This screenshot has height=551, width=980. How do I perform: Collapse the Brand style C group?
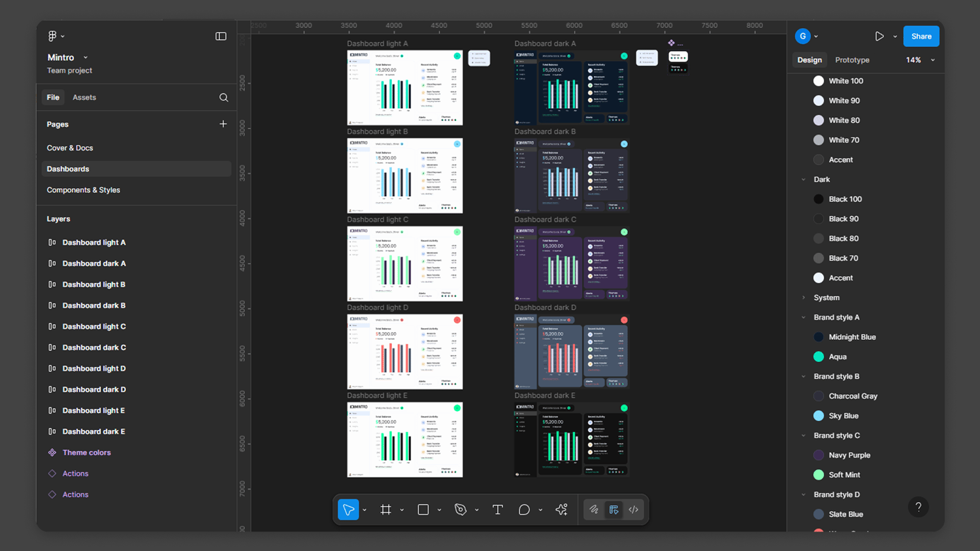pyautogui.click(x=804, y=435)
